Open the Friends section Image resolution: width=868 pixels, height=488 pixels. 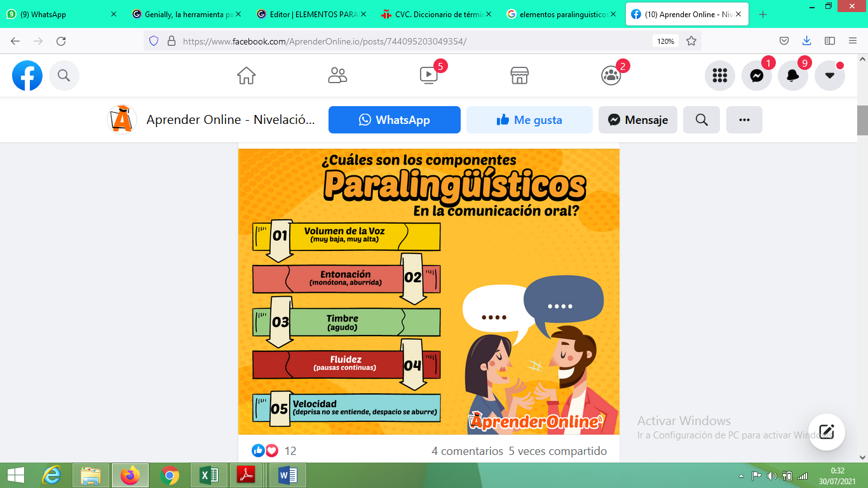pos(337,75)
